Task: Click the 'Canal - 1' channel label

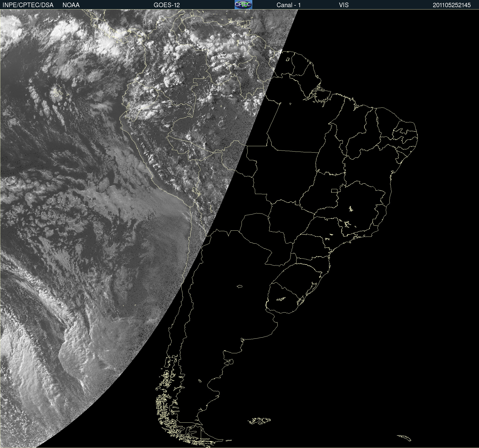Action: coord(289,5)
